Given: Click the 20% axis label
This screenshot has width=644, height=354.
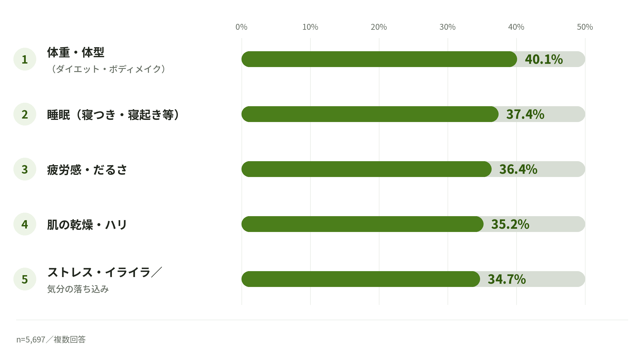Looking at the screenshot, I should coord(379,27).
